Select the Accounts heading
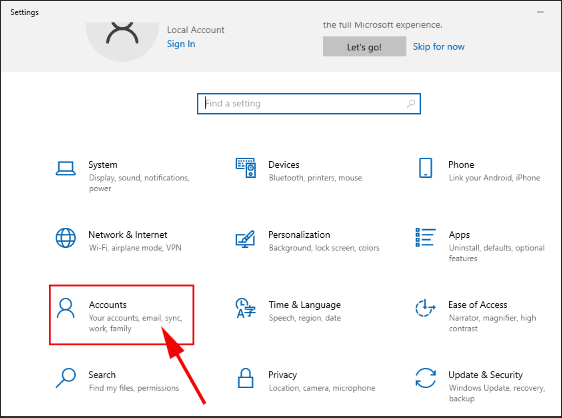The width and height of the screenshot is (562, 418). [108, 305]
